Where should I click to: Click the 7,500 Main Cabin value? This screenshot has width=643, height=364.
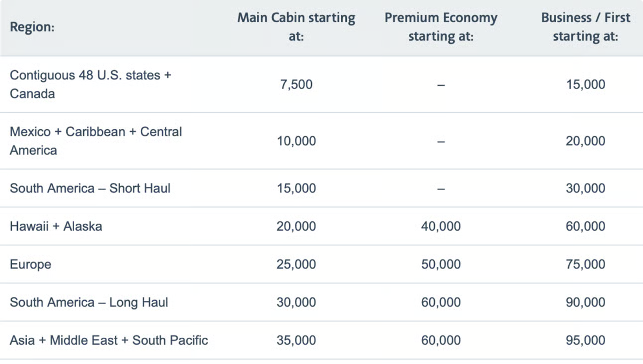pyautogui.click(x=296, y=85)
